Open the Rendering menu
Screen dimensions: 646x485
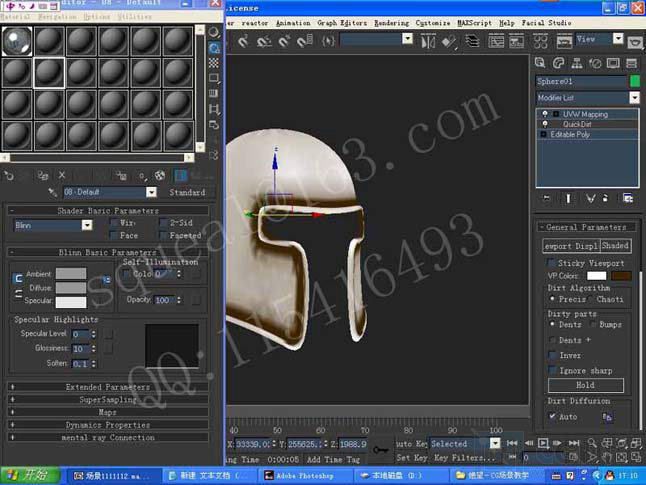(391, 23)
